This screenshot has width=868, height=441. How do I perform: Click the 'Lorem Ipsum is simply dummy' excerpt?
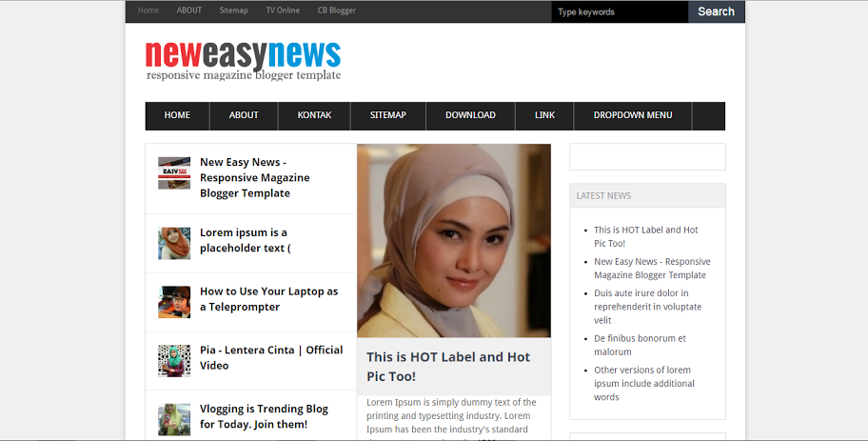click(451, 418)
